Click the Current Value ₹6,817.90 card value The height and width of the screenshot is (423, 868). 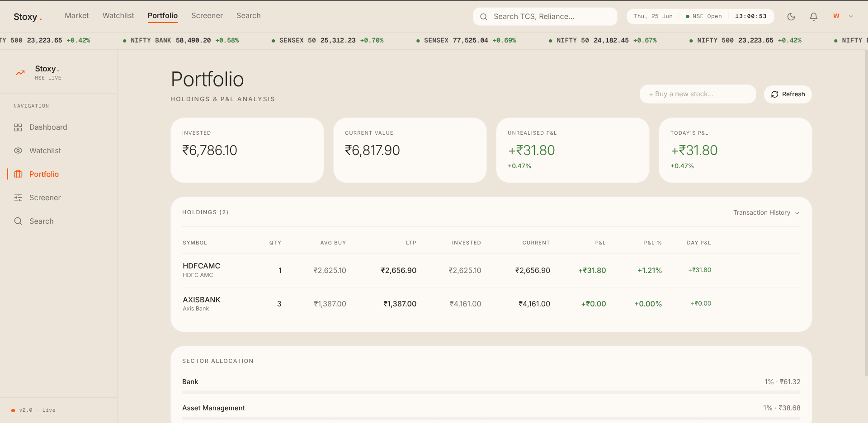(x=373, y=150)
